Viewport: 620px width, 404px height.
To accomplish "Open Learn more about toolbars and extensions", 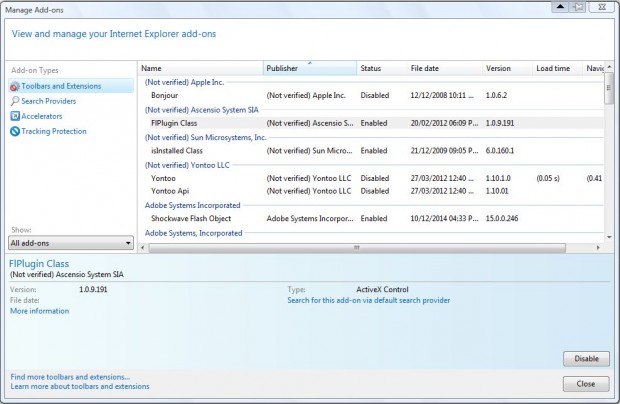I will coord(80,387).
